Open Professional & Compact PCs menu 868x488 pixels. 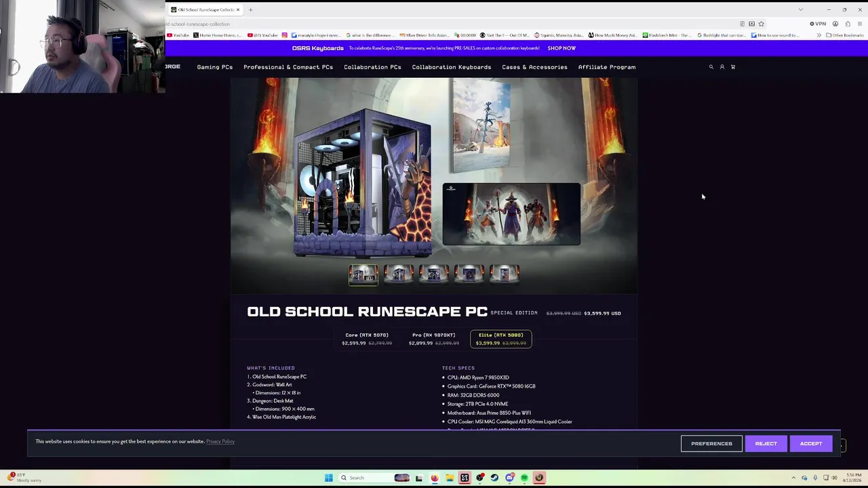(x=288, y=67)
